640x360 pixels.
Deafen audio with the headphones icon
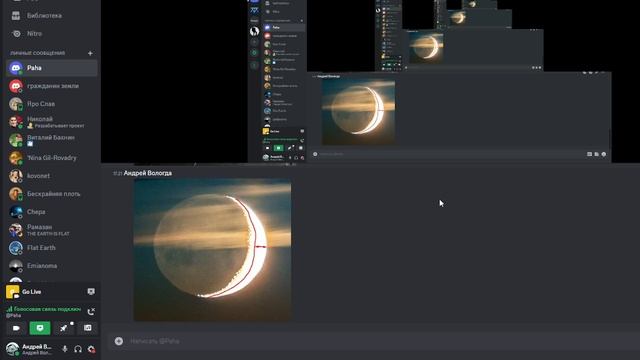(78, 349)
